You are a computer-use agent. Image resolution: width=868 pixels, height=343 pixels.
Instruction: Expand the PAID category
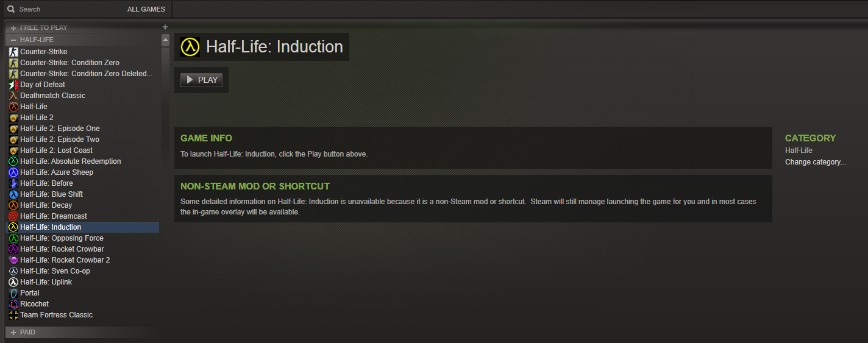tap(13, 332)
